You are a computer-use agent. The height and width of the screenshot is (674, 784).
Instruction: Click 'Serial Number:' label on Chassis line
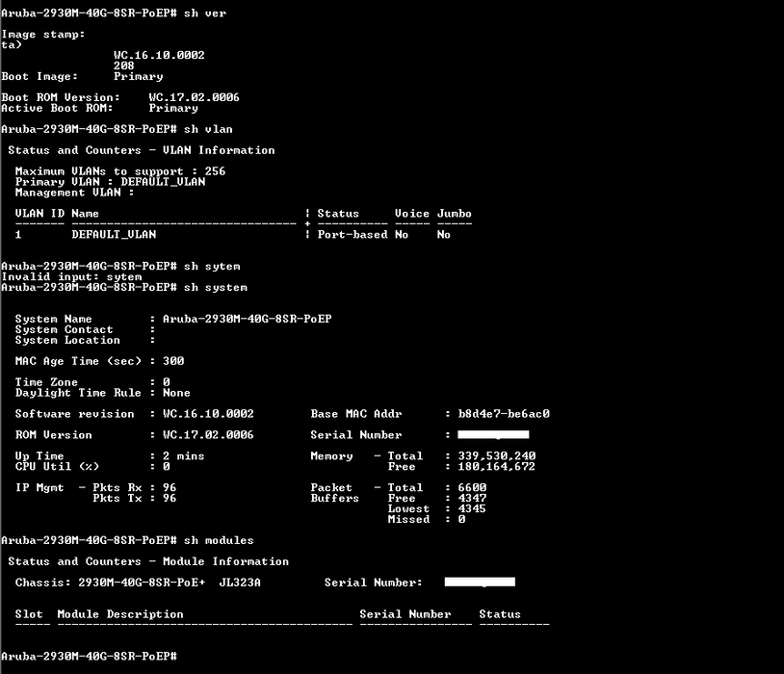374,583
